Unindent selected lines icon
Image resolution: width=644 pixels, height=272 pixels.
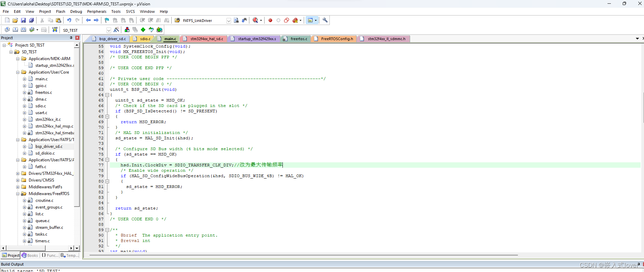150,20
